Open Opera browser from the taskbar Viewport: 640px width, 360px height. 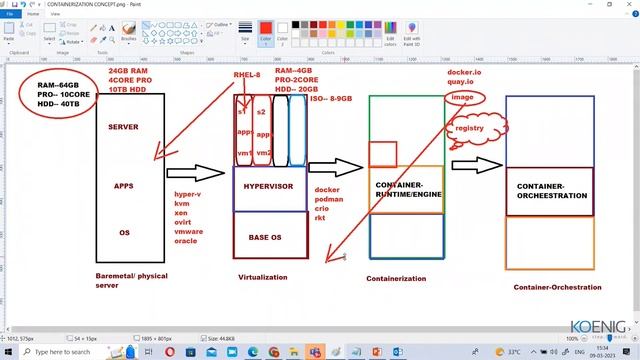(170, 351)
